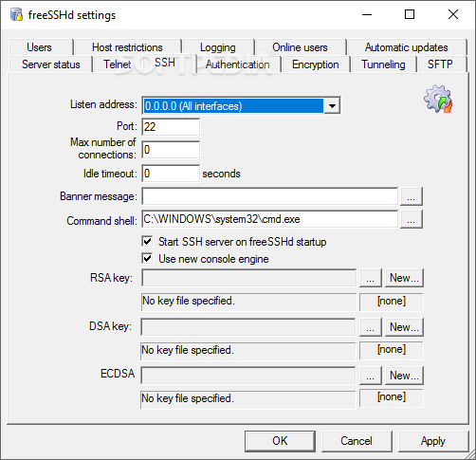The height and width of the screenshot is (460, 476).
Task: Click the Port input field
Action: [x=171, y=127]
